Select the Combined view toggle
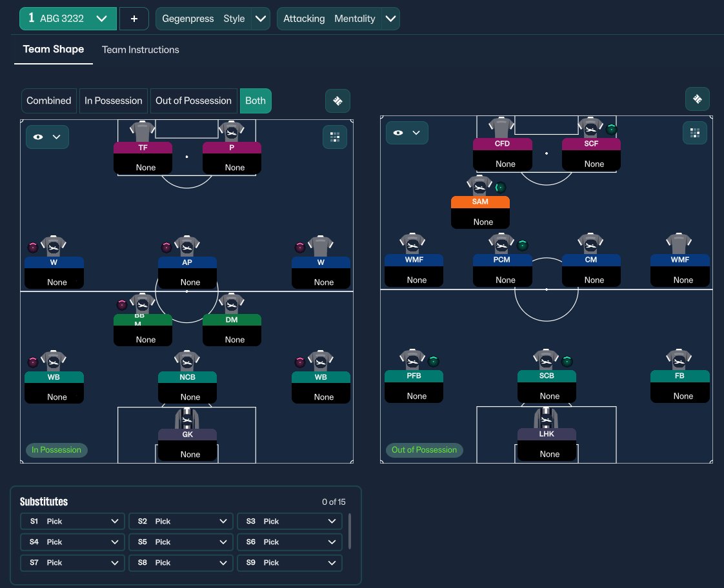Viewport: 724px width, 588px height. [x=49, y=101]
